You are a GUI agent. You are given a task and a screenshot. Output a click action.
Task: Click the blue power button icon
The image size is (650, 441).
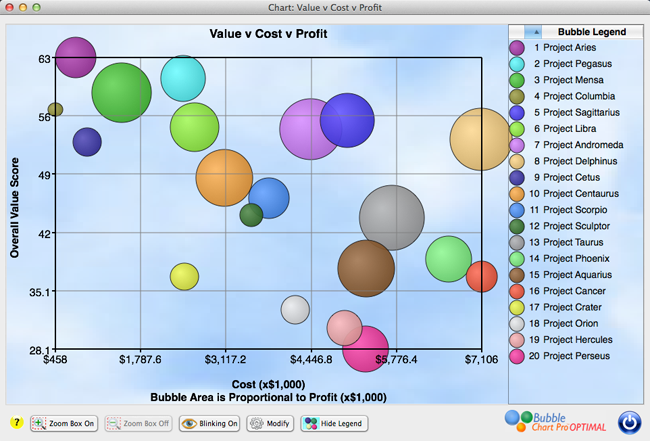(629, 422)
